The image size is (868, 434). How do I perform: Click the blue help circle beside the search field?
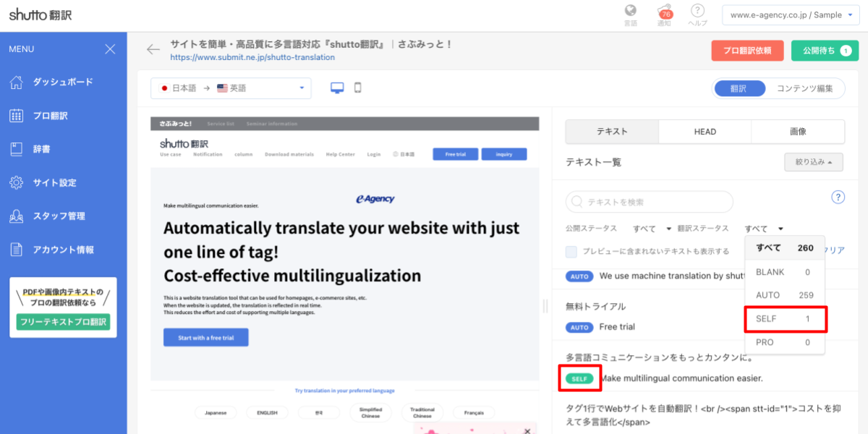[838, 197]
